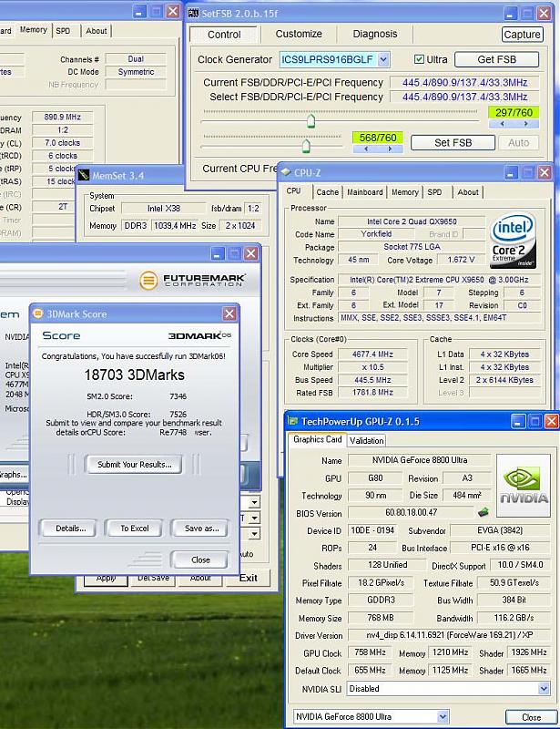Image resolution: width=560 pixels, height=729 pixels.
Task: Click the Intel X38 chipset field
Action: coord(164,209)
